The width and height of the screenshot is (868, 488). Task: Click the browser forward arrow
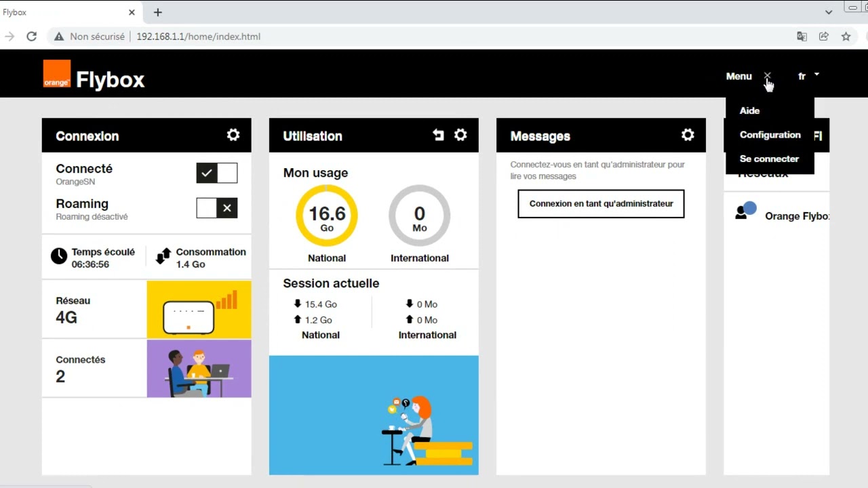tap(9, 37)
